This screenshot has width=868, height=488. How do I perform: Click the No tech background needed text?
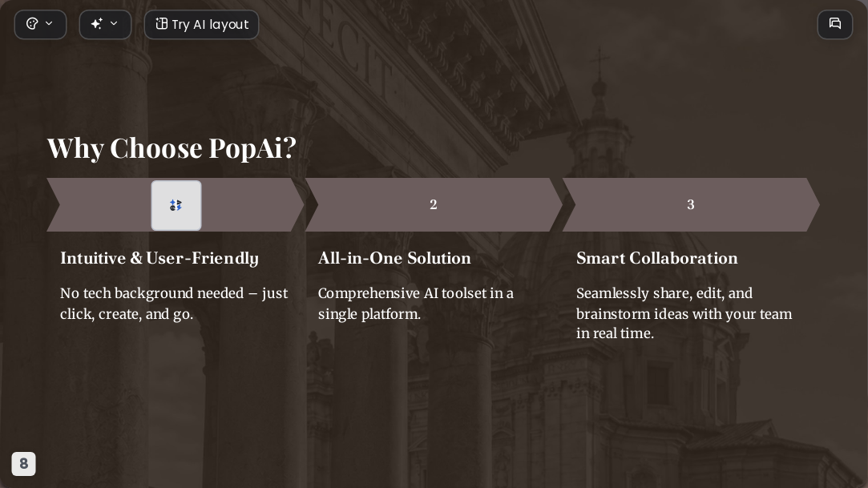click(174, 303)
